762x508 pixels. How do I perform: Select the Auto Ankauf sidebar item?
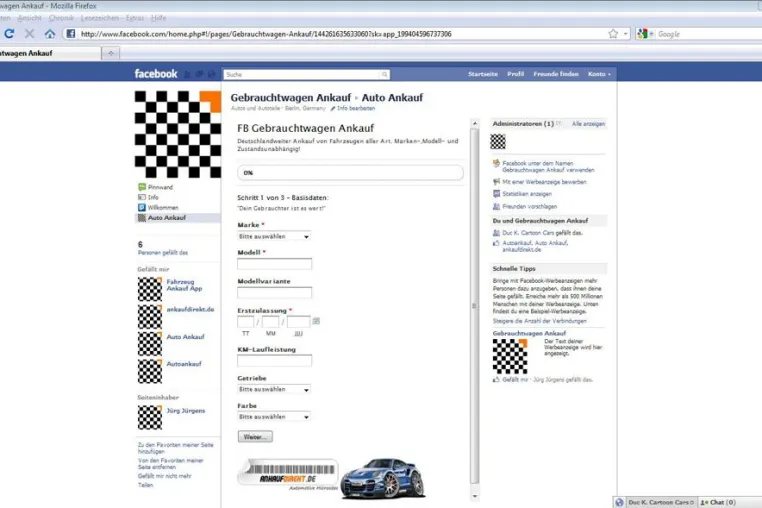pos(178,218)
